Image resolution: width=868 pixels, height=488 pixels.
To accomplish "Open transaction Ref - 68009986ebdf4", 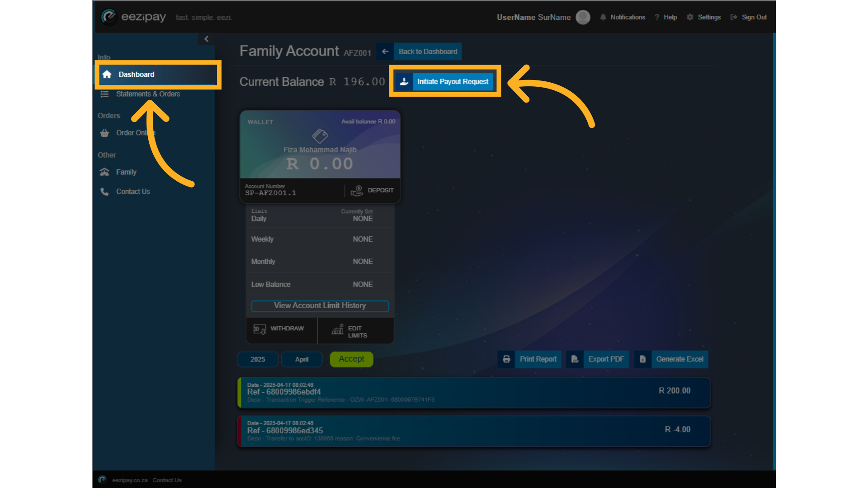I will point(474,393).
